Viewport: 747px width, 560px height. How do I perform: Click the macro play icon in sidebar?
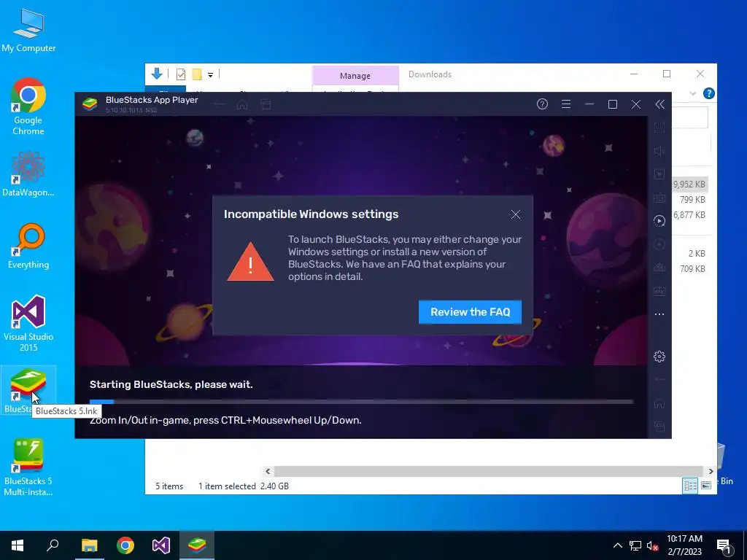point(659,220)
